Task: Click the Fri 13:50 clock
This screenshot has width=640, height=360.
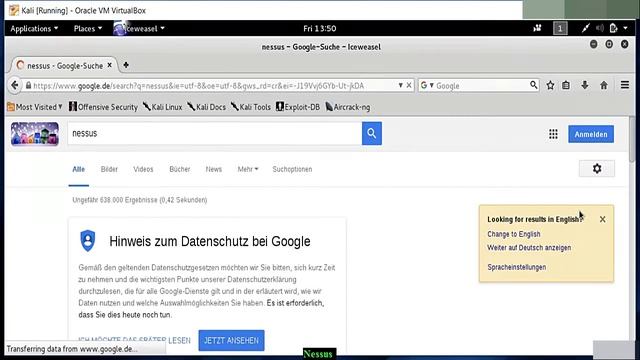Action: pyautogui.click(x=320, y=29)
